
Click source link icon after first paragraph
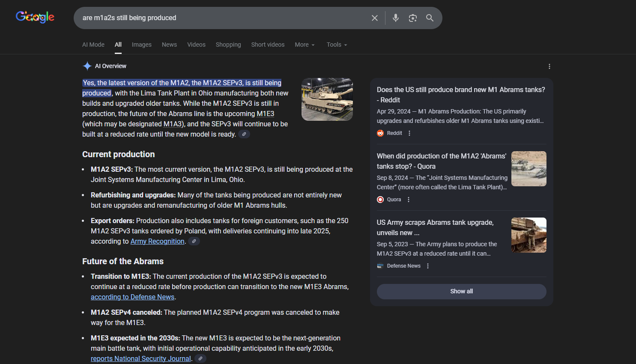pos(244,134)
